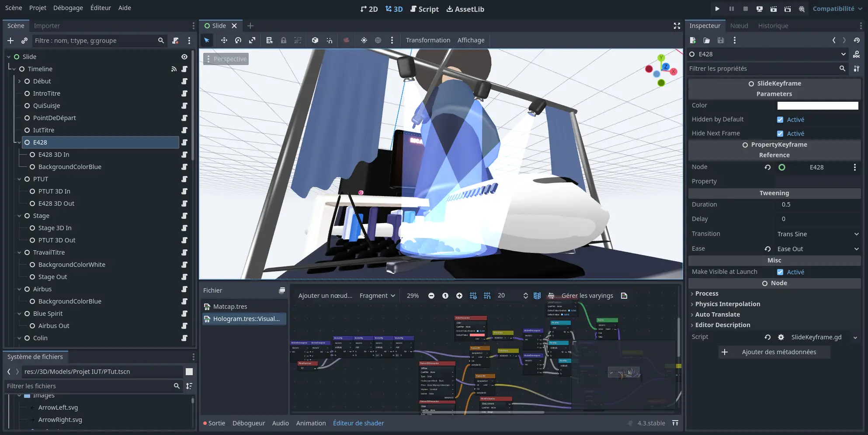Select Matcap.tres in shader file list
The width and height of the screenshot is (868, 435).
pyautogui.click(x=244, y=307)
